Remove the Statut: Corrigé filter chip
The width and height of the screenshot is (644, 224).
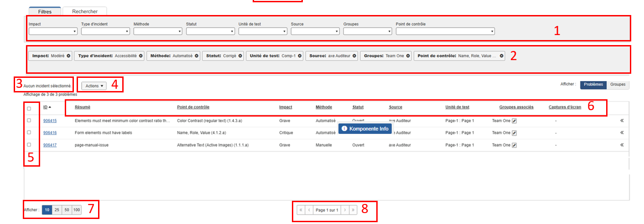(x=240, y=56)
